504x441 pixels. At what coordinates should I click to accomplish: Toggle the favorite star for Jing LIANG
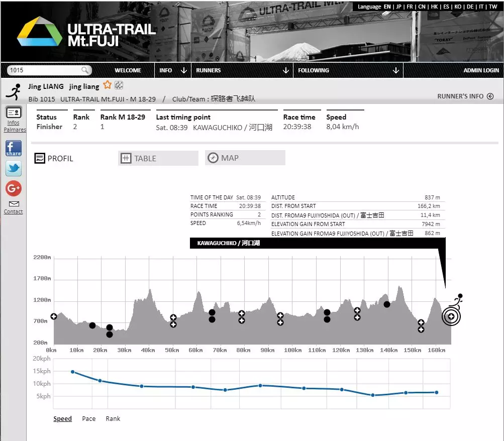[108, 85]
